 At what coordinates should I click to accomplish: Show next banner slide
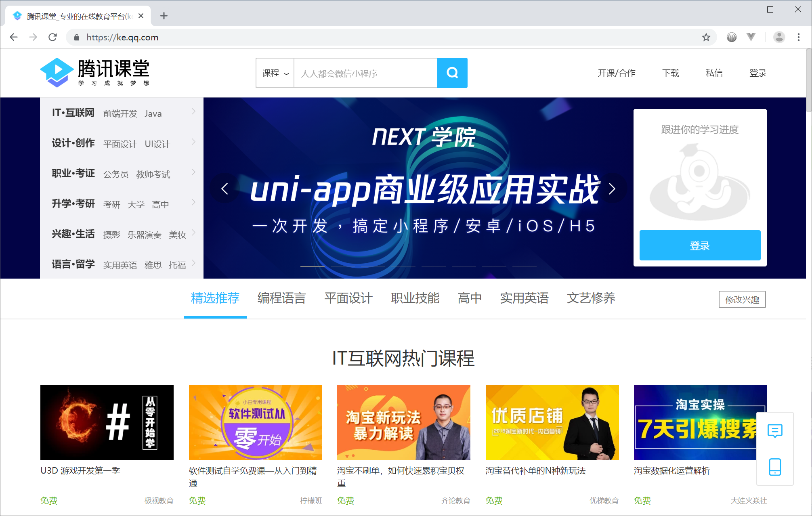pyautogui.click(x=612, y=189)
